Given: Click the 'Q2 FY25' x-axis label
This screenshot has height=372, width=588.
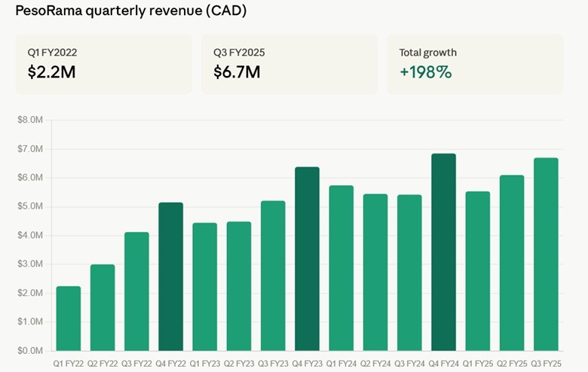Looking at the screenshot, I should coord(512,364).
